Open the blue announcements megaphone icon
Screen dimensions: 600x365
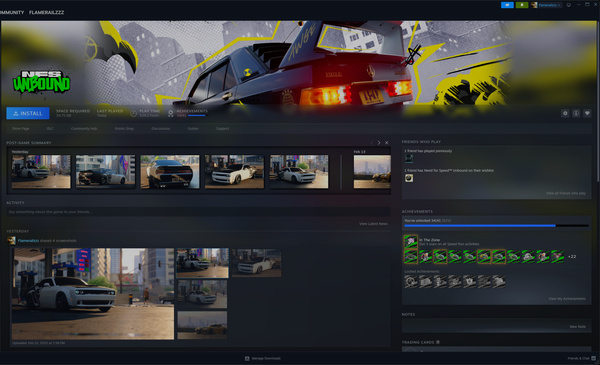507,5
